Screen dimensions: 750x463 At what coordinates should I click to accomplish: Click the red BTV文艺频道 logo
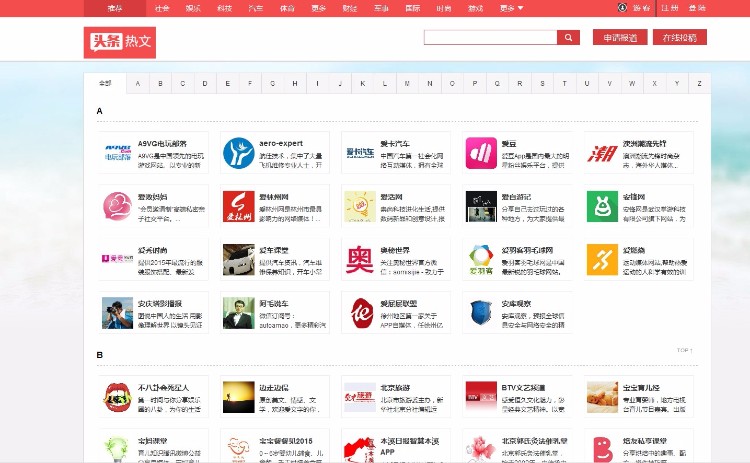click(x=481, y=397)
